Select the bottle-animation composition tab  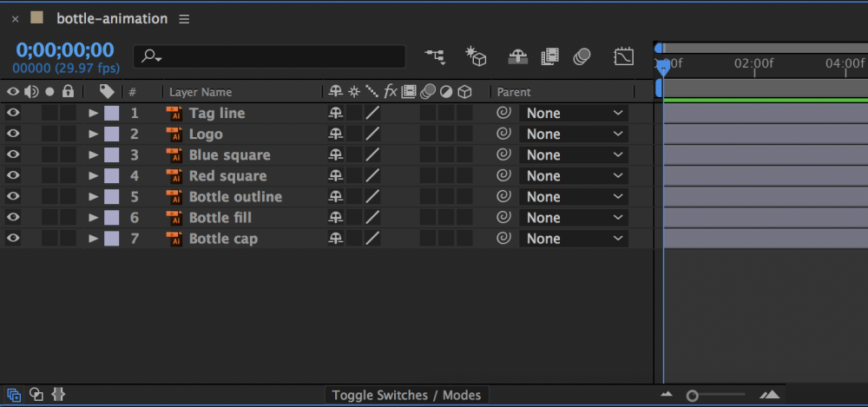[112, 19]
